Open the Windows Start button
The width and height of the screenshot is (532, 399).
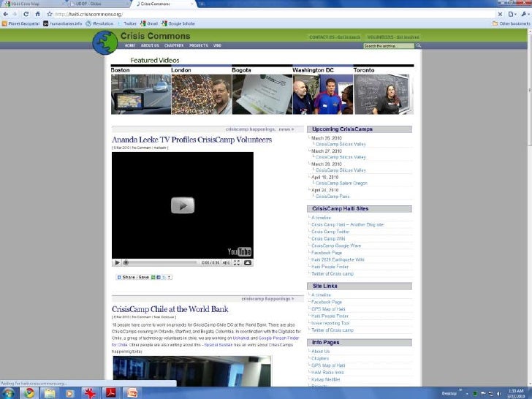click(x=8, y=393)
